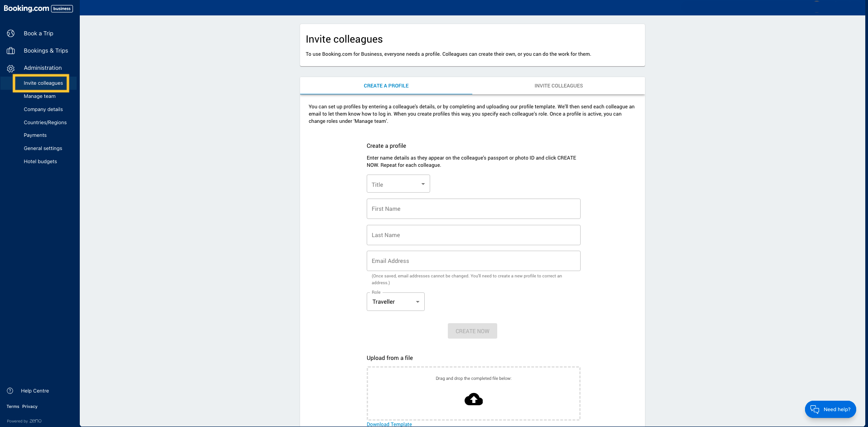Click the drag and drop upload area

(x=473, y=393)
